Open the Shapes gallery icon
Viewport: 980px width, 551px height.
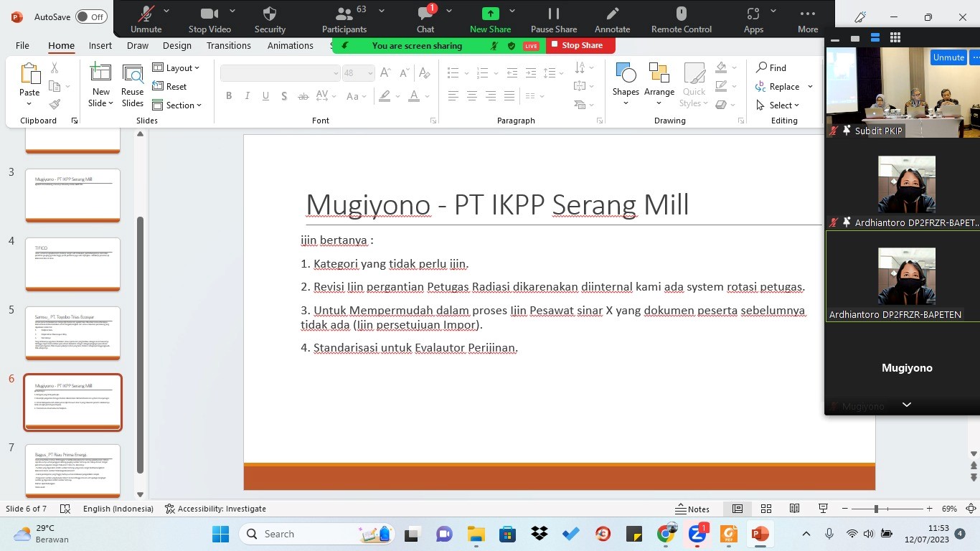point(626,74)
